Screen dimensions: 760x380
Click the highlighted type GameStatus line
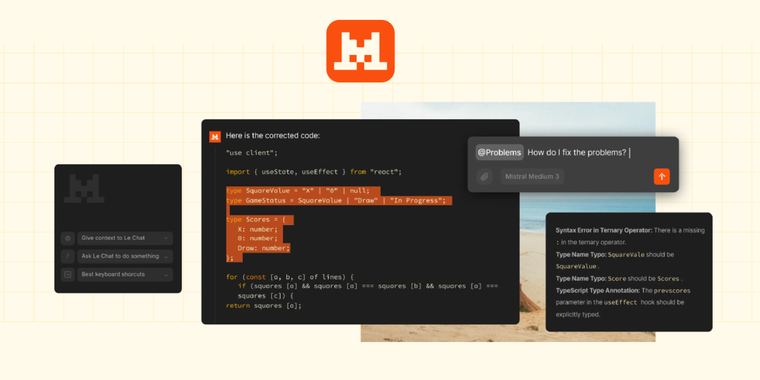click(339, 200)
